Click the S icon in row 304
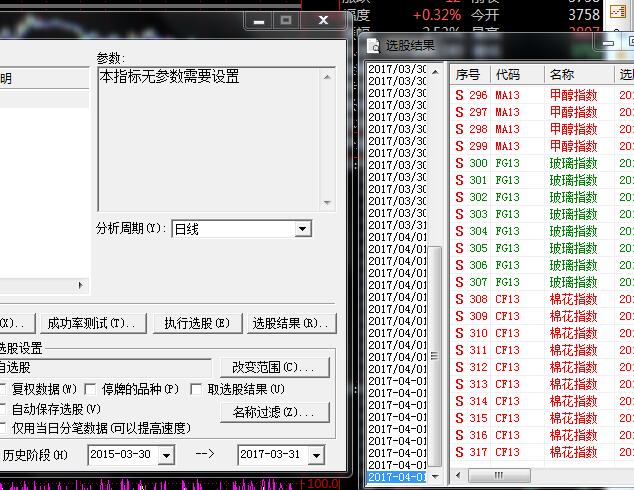Image resolution: width=634 pixels, height=490 pixels. click(x=459, y=231)
